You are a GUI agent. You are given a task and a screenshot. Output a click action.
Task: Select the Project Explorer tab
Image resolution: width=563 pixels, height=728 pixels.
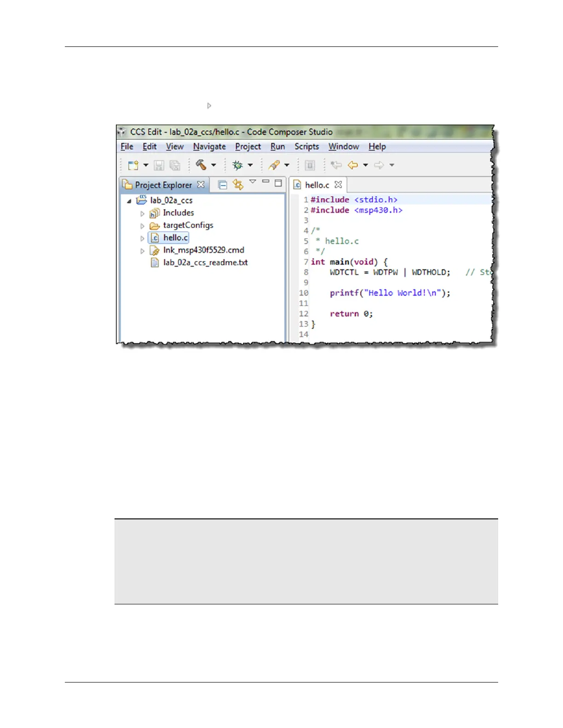pyautogui.click(x=163, y=185)
